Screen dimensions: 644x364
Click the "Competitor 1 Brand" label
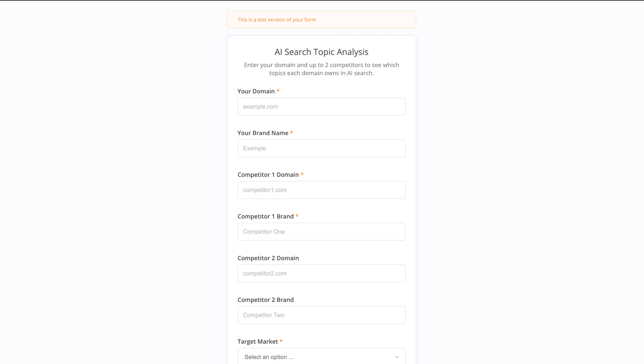266,216
